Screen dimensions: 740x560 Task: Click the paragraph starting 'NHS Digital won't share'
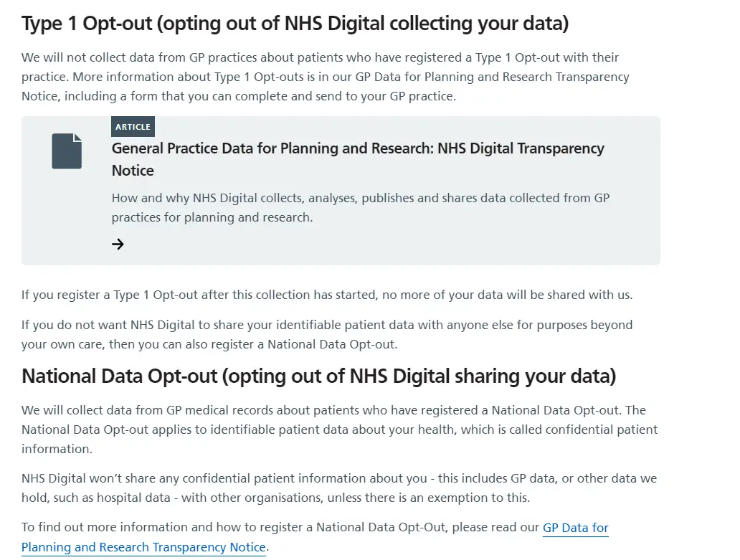(339, 488)
